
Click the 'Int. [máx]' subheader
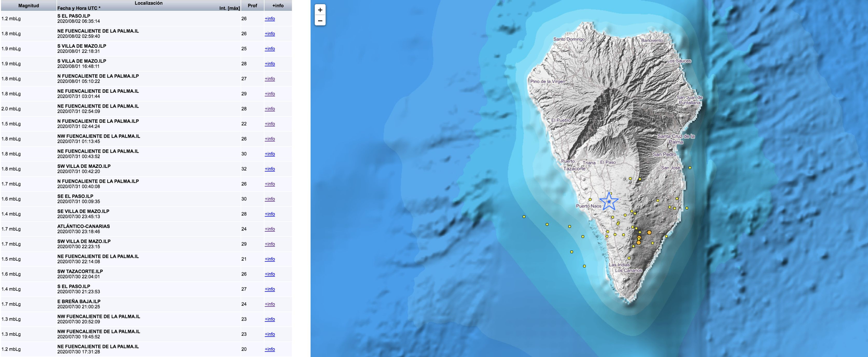point(230,8)
